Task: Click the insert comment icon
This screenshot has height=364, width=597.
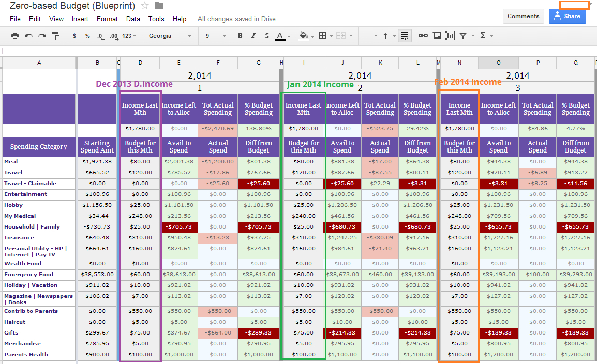Action: click(437, 36)
